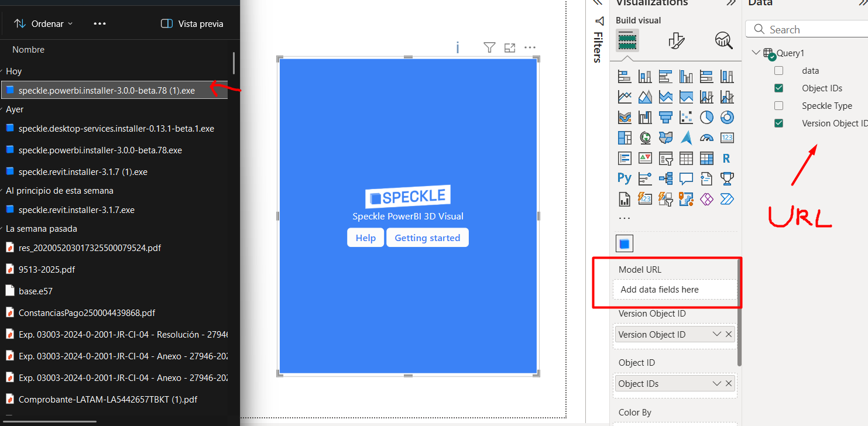This screenshot has height=426, width=868.
Task: Click the Help button in Speckle visual
Action: [x=366, y=238]
